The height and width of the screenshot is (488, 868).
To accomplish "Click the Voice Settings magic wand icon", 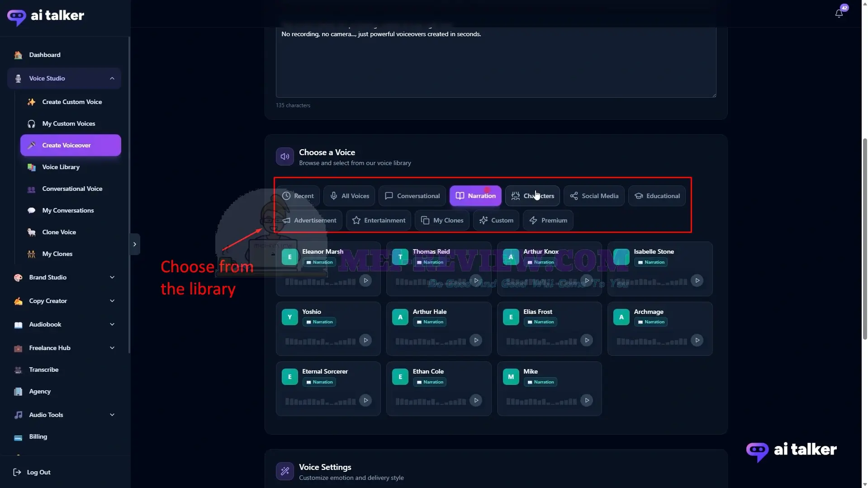I will pos(285,471).
